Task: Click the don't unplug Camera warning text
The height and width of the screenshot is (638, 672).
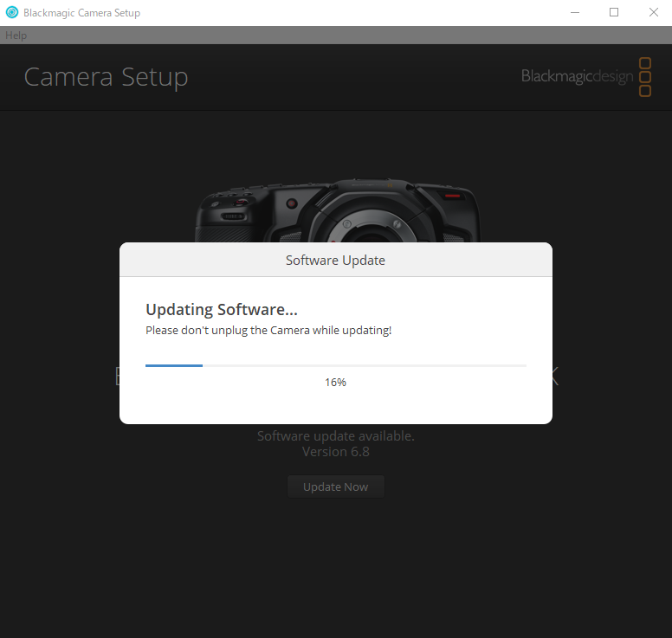Action: (x=268, y=330)
